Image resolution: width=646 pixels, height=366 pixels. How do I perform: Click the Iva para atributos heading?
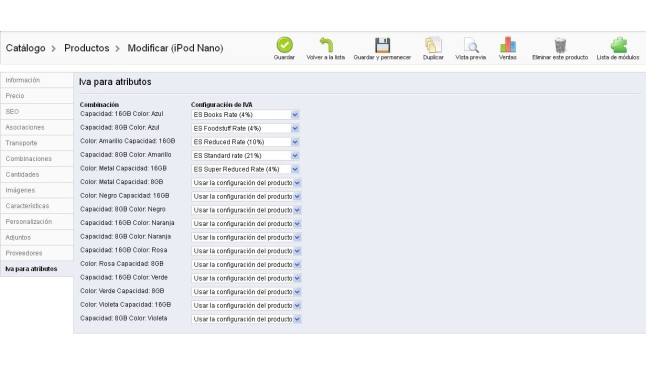click(x=115, y=82)
